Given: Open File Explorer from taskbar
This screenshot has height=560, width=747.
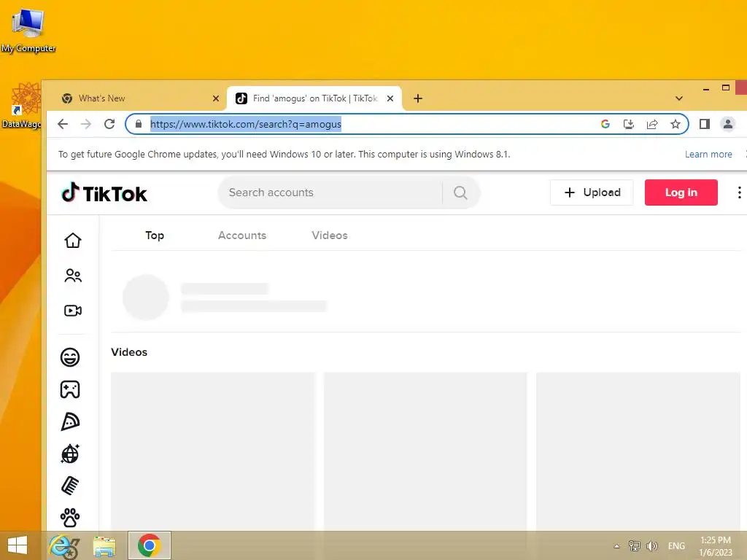Looking at the screenshot, I should (x=104, y=546).
